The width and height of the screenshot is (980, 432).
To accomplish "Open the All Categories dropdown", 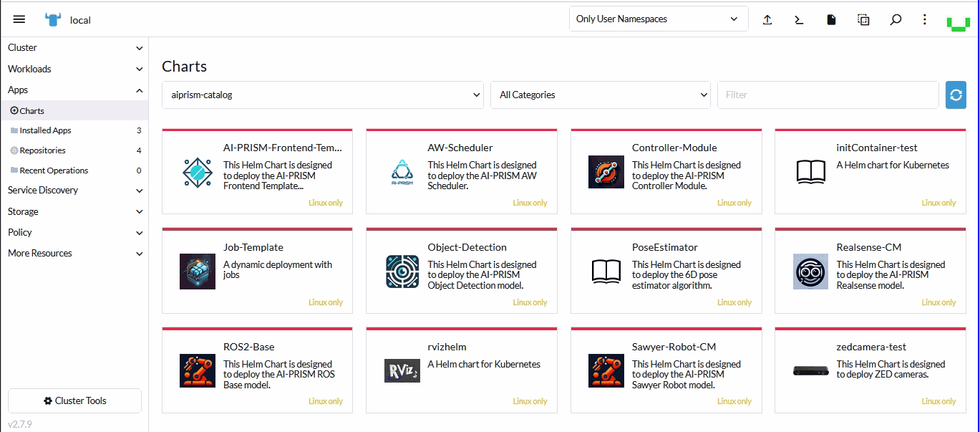I will [600, 95].
